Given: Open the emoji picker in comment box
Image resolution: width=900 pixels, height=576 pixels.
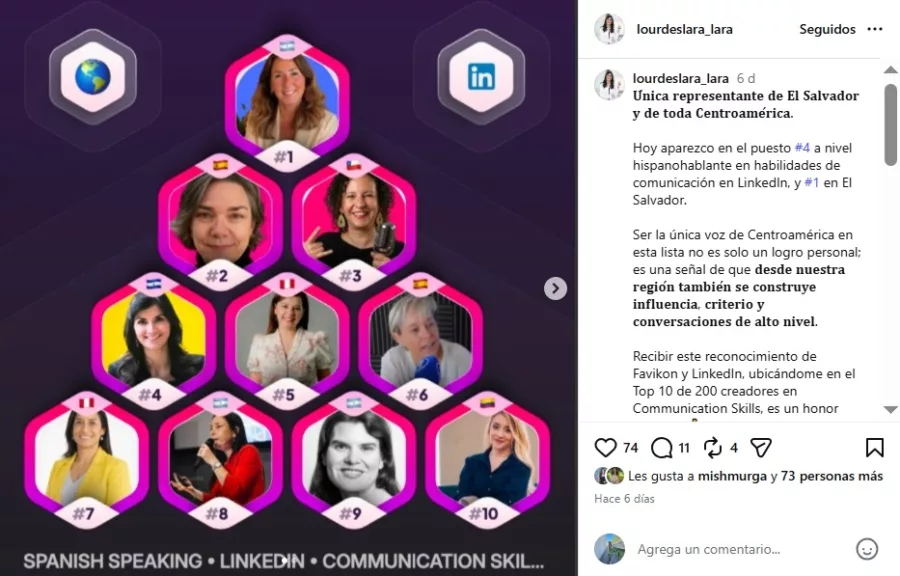Looking at the screenshot, I should (x=866, y=549).
